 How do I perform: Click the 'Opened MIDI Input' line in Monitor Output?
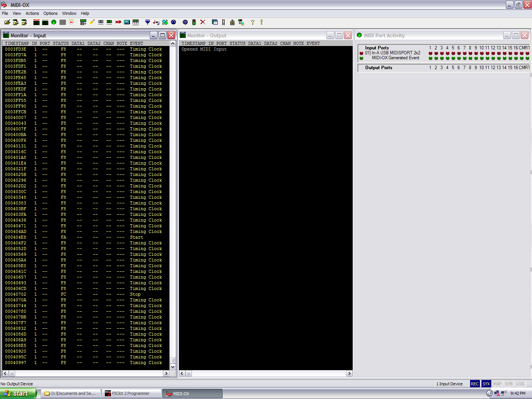204,49
